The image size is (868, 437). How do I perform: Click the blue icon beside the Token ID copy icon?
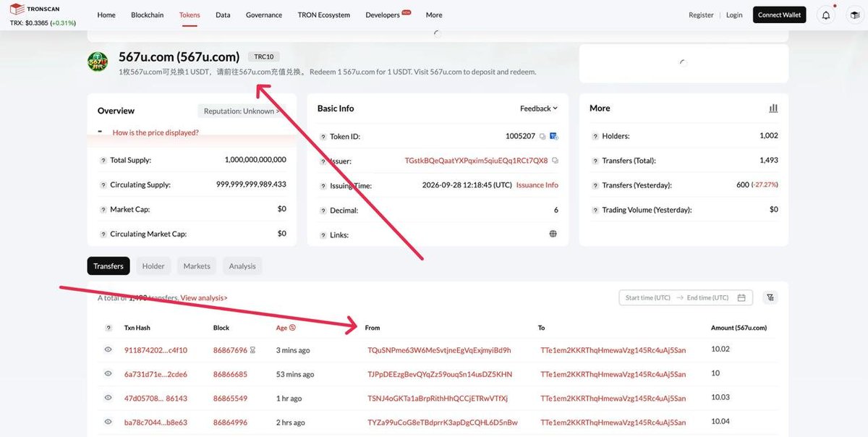[x=554, y=136]
